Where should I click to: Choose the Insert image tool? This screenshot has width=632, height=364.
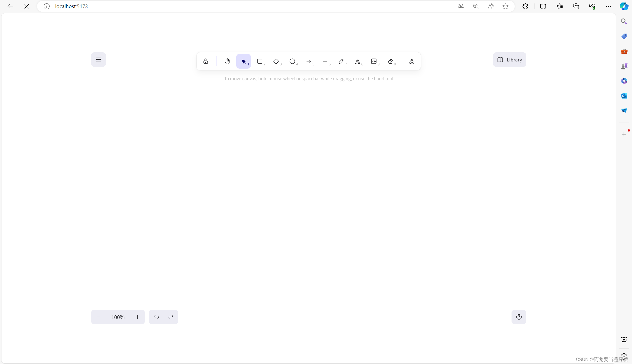click(374, 61)
